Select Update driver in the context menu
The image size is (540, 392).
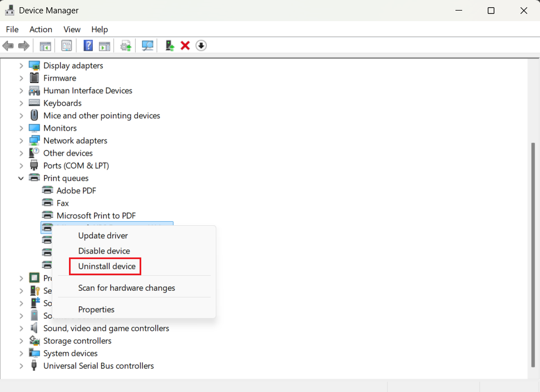pyautogui.click(x=103, y=236)
